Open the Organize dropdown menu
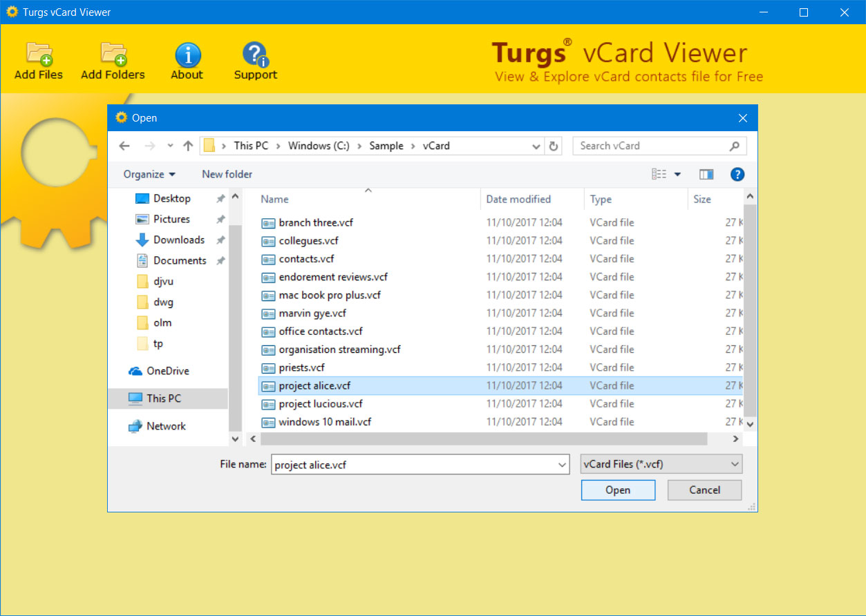 point(149,174)
